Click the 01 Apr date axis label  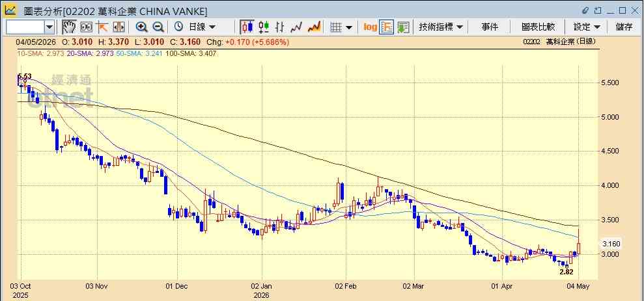501,286
